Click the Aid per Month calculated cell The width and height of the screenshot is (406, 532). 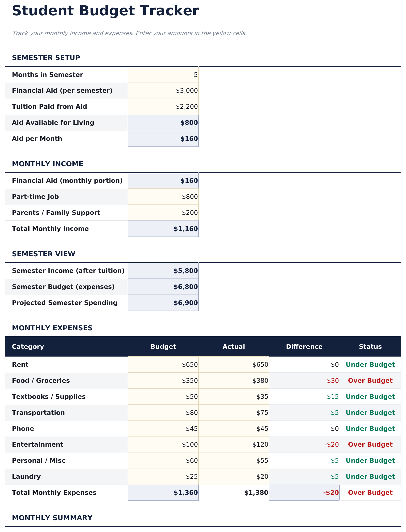point(163,139)
